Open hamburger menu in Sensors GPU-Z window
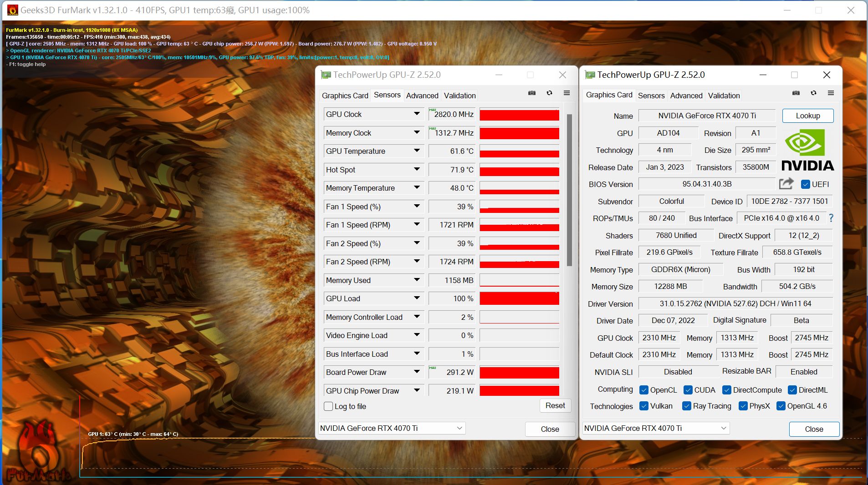 tap(567, 93)
